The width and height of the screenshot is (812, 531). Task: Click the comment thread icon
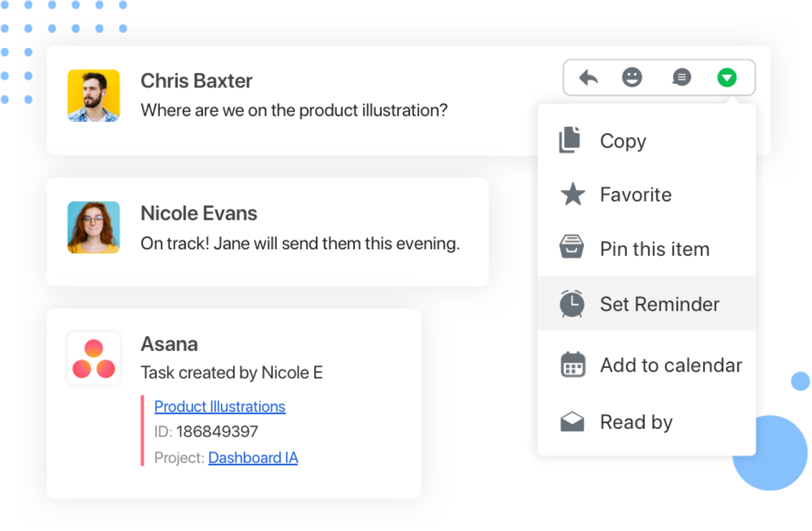point(682,78)
